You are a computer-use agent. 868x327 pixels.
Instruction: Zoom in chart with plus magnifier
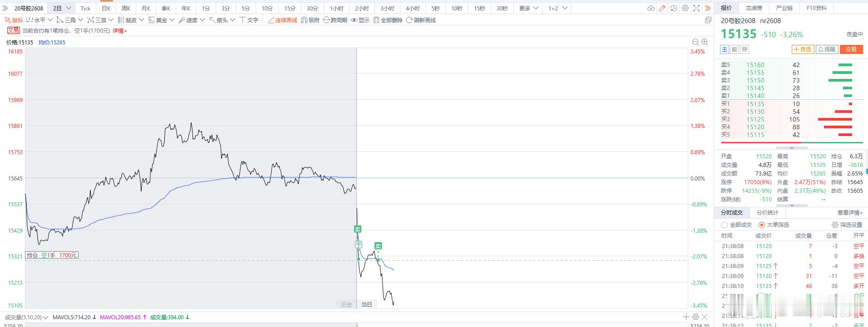point(705,42)
